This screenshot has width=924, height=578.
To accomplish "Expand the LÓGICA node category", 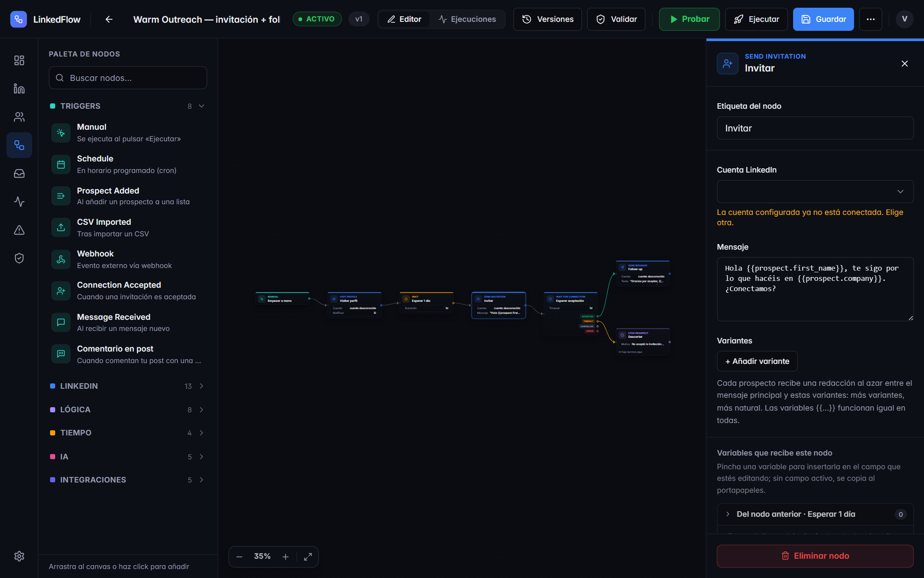I will tap(128, 410).
